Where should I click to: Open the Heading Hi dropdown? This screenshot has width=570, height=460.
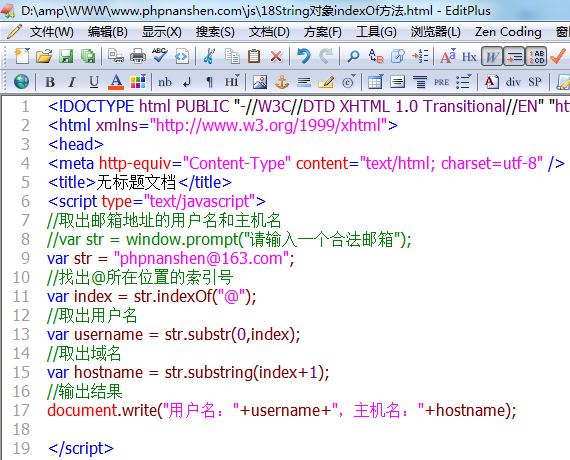click(232, 81)
